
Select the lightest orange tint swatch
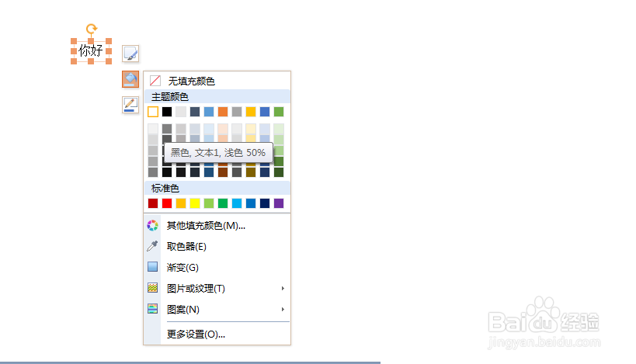point(223,129)
